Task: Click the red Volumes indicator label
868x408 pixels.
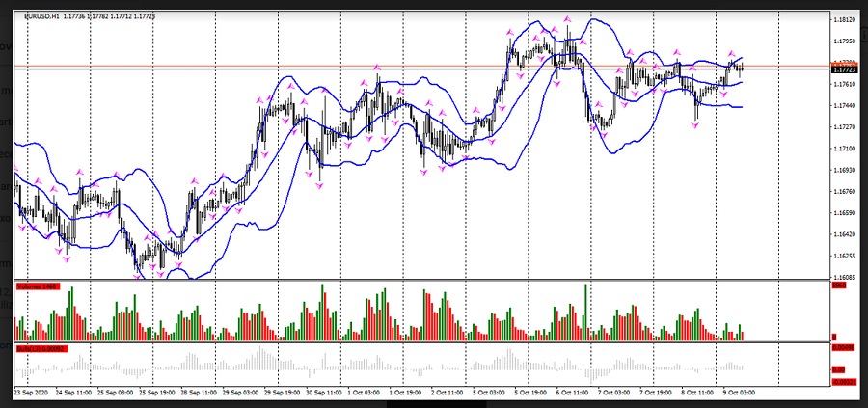Action: pos(39,286)
